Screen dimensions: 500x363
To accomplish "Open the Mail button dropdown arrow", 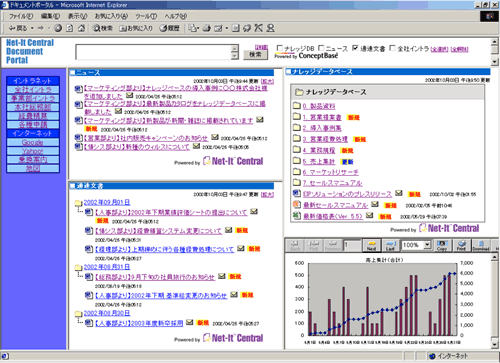I will tap(198, 28).
